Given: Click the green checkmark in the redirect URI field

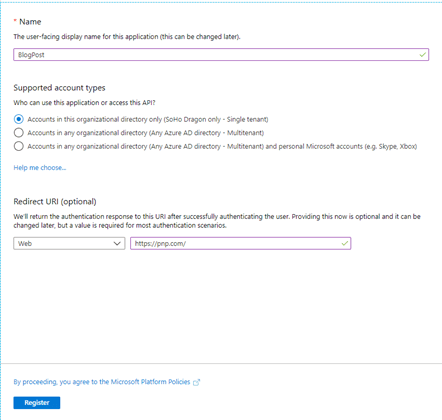Looking at the screenshot, I should pos(345,243).
